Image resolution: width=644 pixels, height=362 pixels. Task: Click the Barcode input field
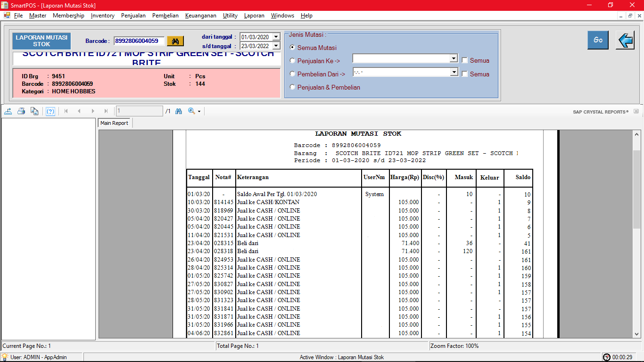pos(139,41)
